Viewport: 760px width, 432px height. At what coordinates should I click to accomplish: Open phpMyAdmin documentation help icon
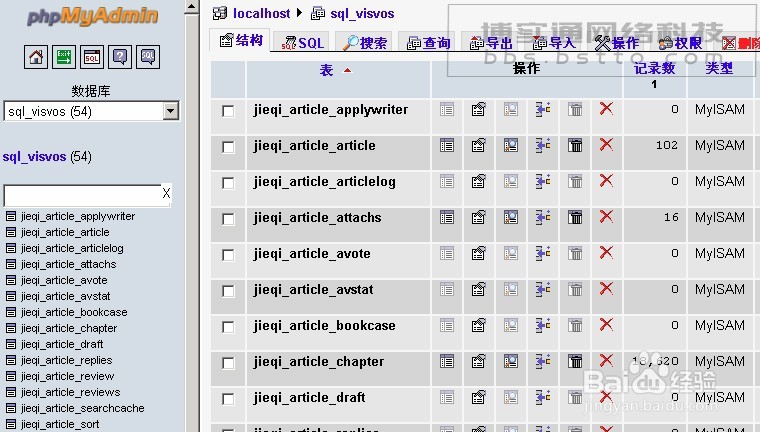point(120,57)
